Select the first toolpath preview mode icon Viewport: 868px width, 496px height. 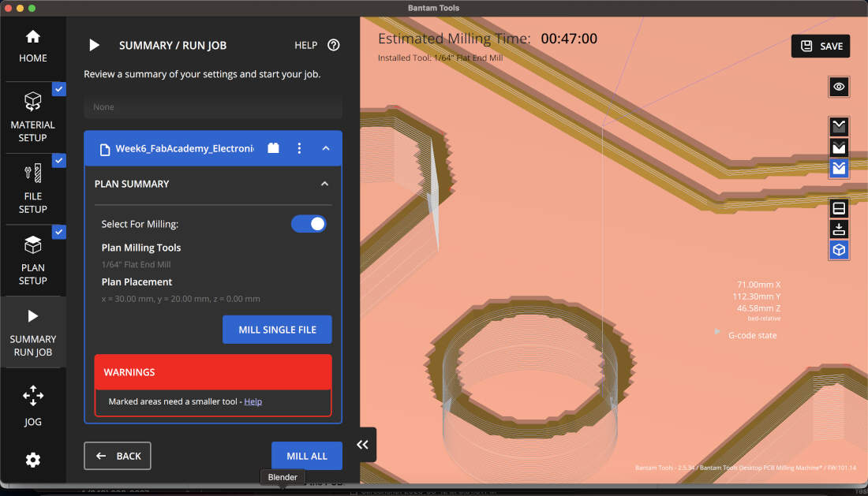[839, 127]
